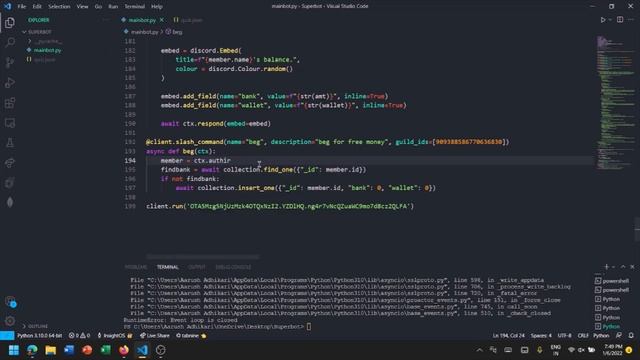Open the Run and Debug view
This screenshot has height=360, width=640.
pos(10,82)
